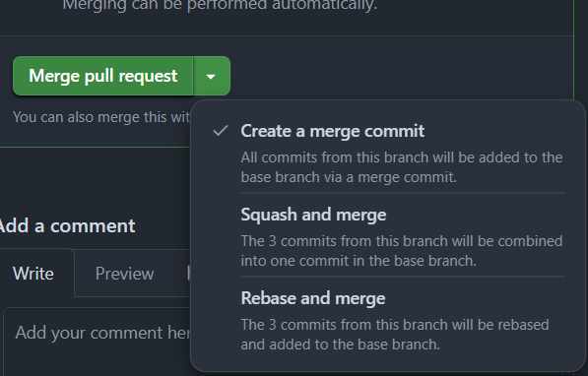Choose Squash and merge option
Image resolution: width=588 pixels, height=376 pixels.
coord(388,236)
